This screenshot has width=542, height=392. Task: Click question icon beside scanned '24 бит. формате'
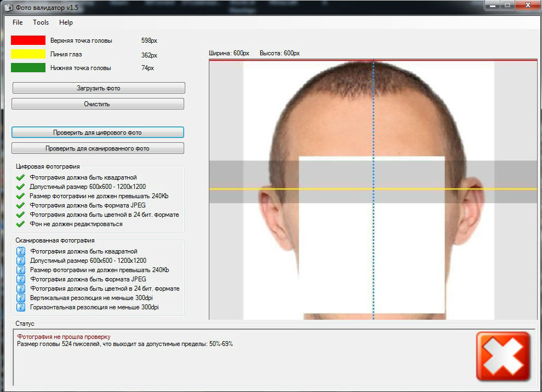(x=21, y=289)
